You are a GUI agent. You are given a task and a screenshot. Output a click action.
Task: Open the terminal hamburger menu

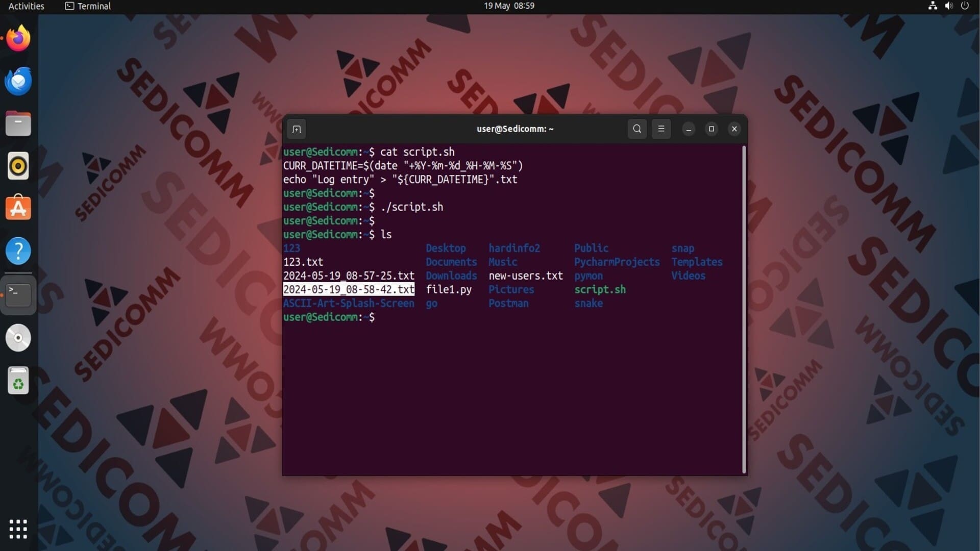pos(661,129)
